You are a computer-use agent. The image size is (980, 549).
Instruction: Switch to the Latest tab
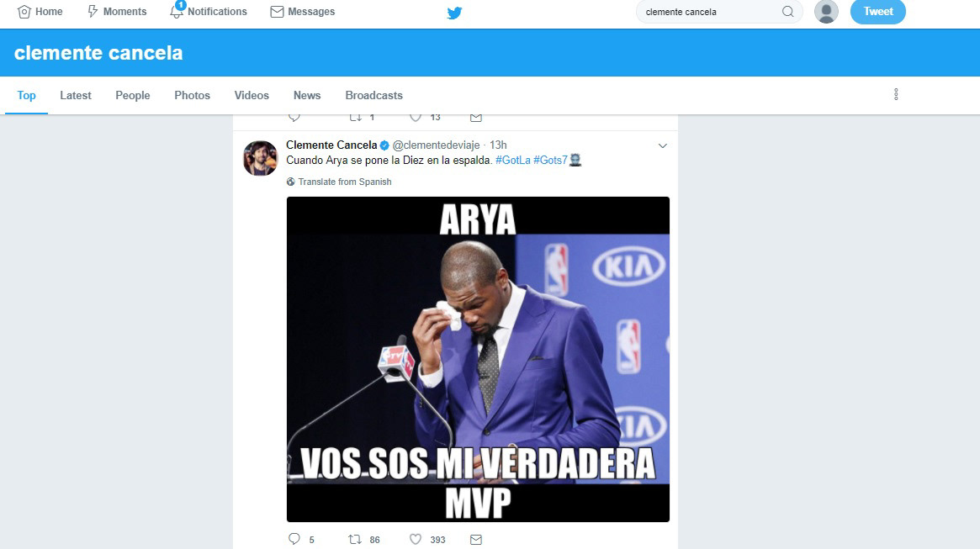click(76, 95)
